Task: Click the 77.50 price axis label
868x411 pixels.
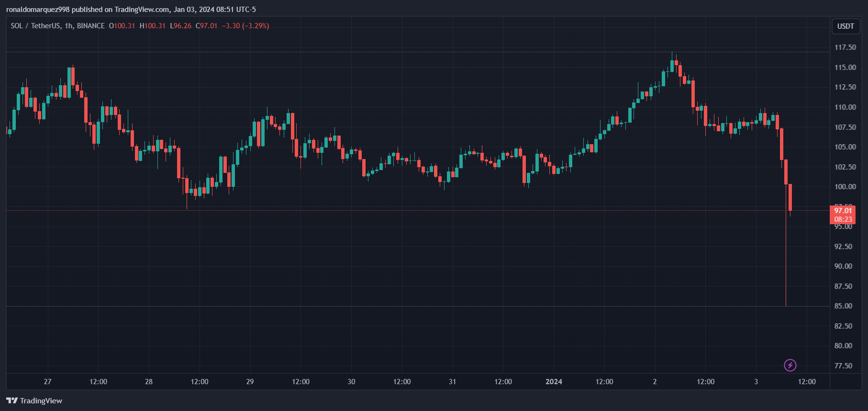Action: pyautogui.click(x=843, y=366)
